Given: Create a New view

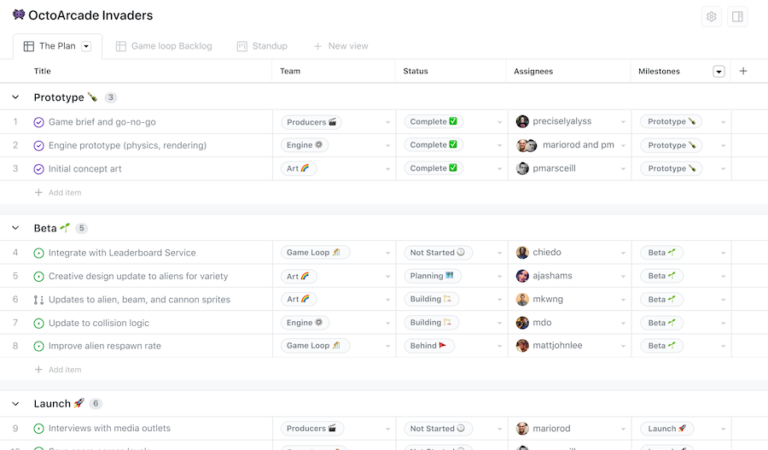Looking at the screenshot, I should tap(341, 46).
